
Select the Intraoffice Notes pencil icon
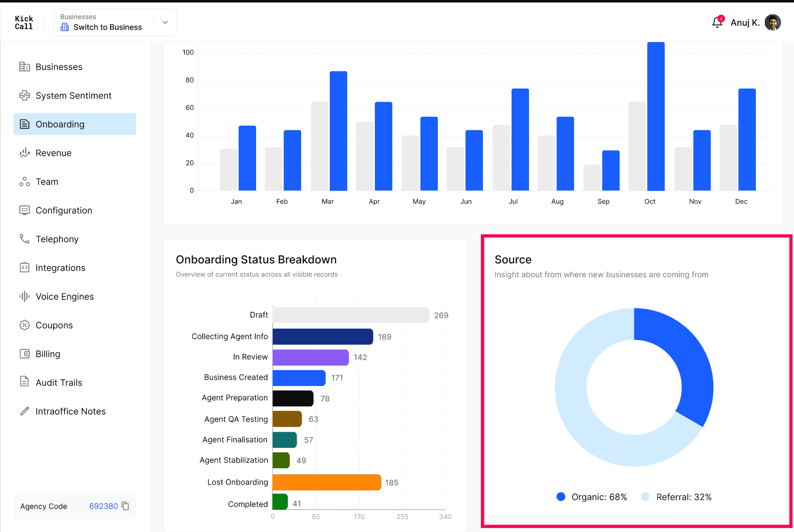[24, 411]
